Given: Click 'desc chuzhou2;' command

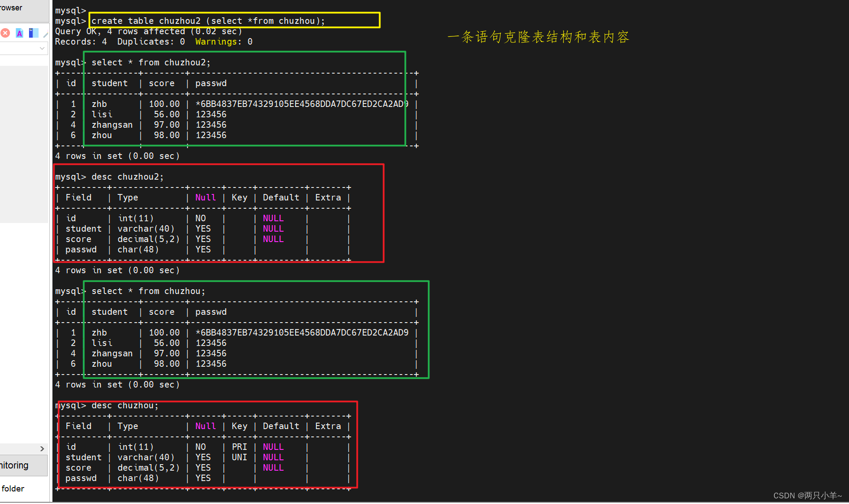Looking at the screenshot, I should click(127, 177).
